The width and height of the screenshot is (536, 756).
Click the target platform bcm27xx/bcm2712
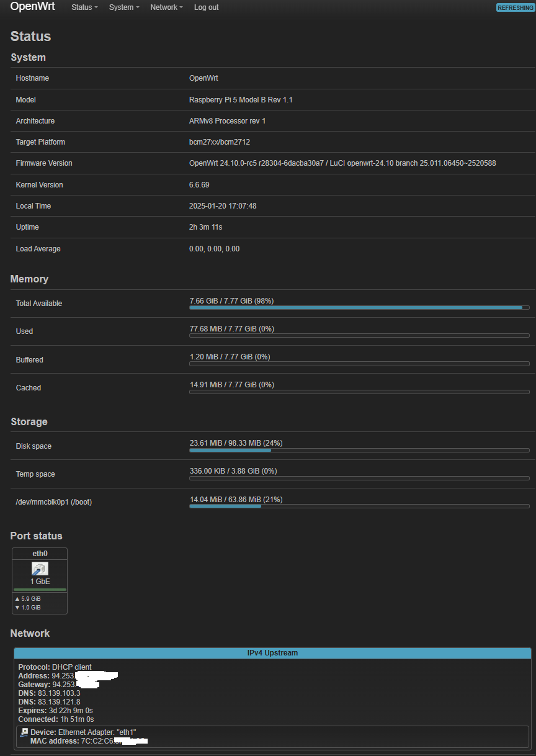click(220, 142)
